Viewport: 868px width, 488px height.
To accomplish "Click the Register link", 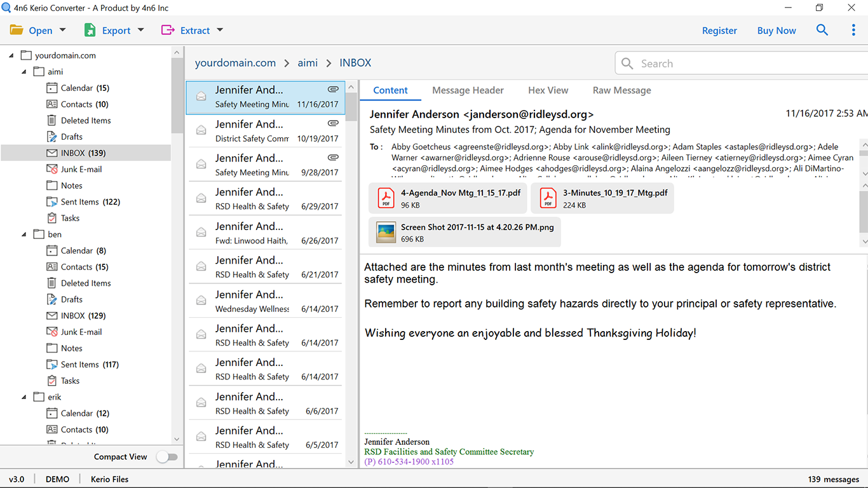I will click(x=719, y=30).
